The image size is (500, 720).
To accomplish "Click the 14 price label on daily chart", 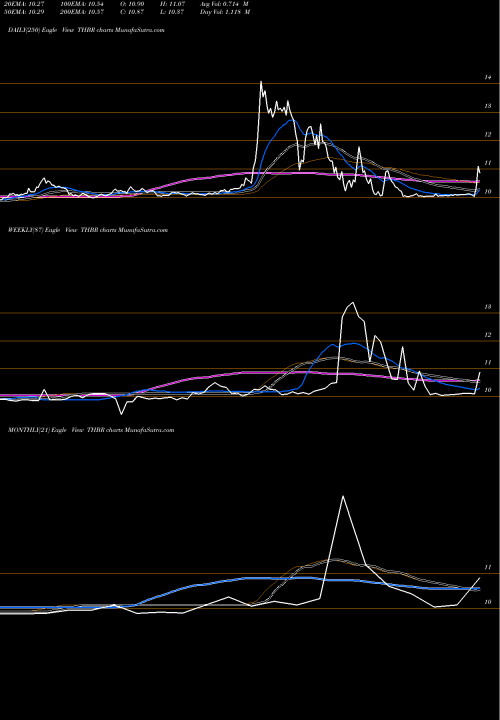I will [x=488, y=78].
